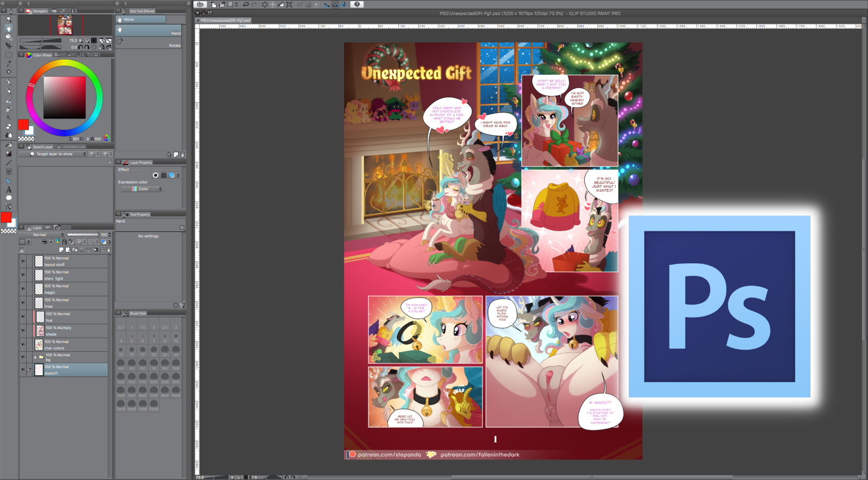Select the Text tool
Image resolution: width=868 pixels, height=480 pixels.
(9, 190)
